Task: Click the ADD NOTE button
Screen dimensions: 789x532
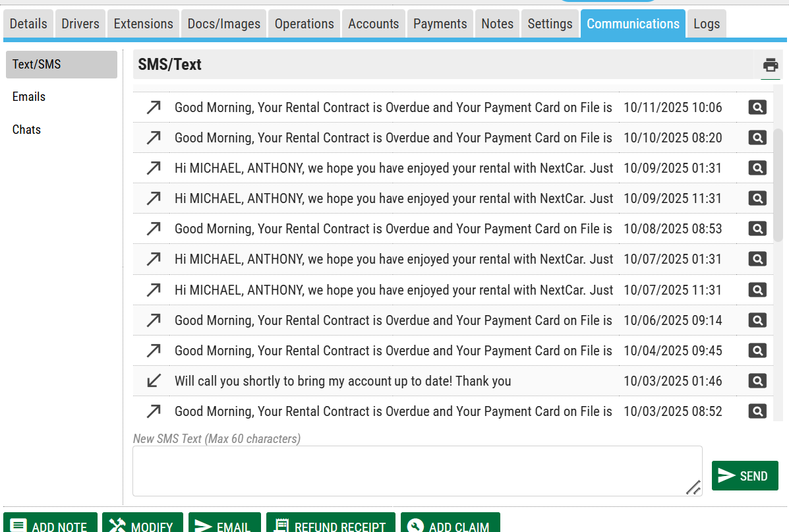Action: coord(50,525)
